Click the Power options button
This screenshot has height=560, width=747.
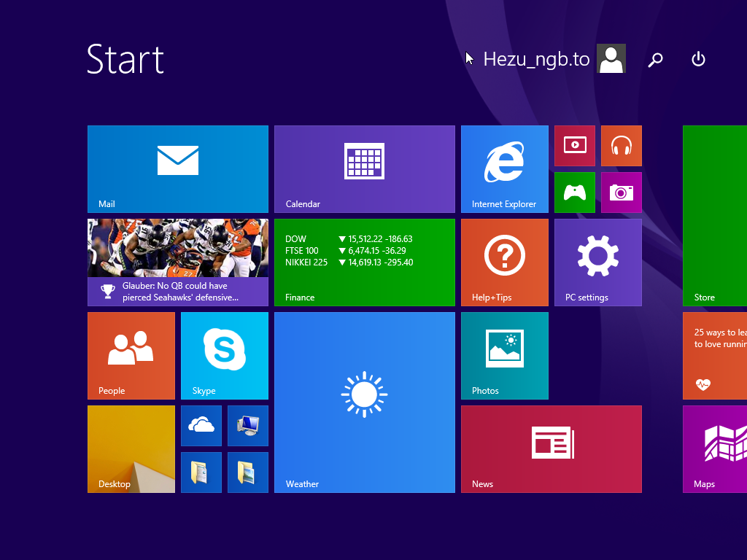click(x=698, y=59)
